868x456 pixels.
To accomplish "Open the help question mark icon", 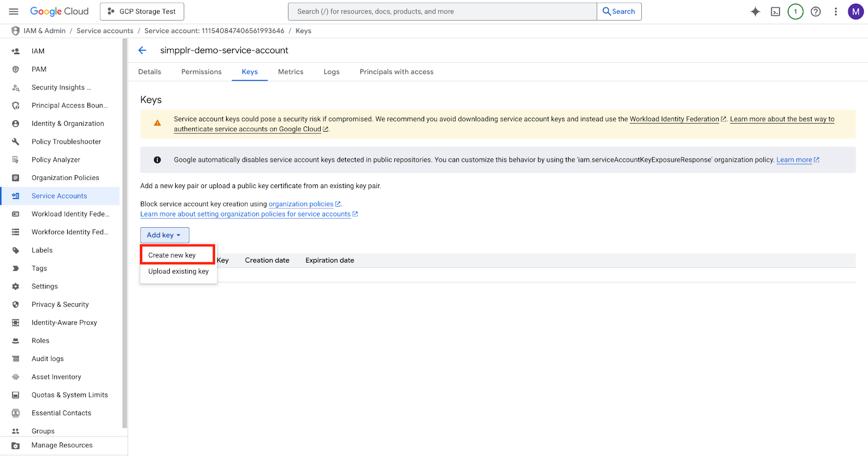I will point(815,11).
